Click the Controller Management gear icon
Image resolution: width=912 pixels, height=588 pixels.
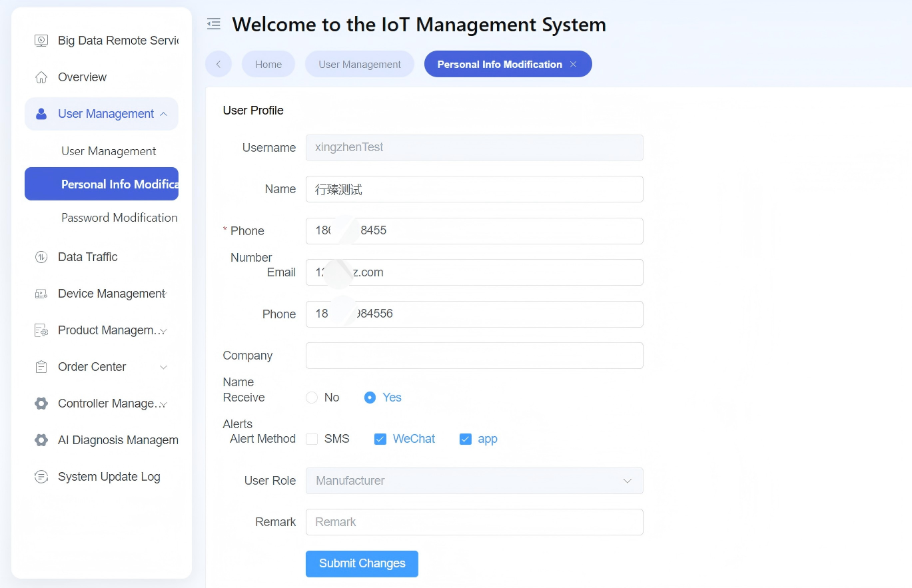41,404
